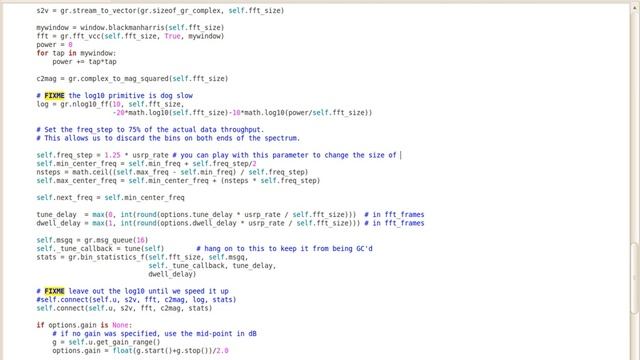Click the comment 'you can play with this parameter'

[284, 156]
